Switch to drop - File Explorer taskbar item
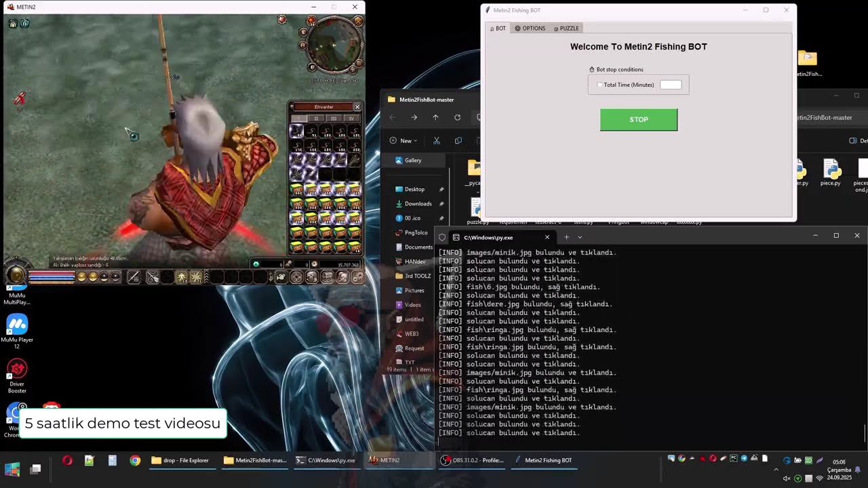This screenshot has height=488, width=868. pos(182,460)
